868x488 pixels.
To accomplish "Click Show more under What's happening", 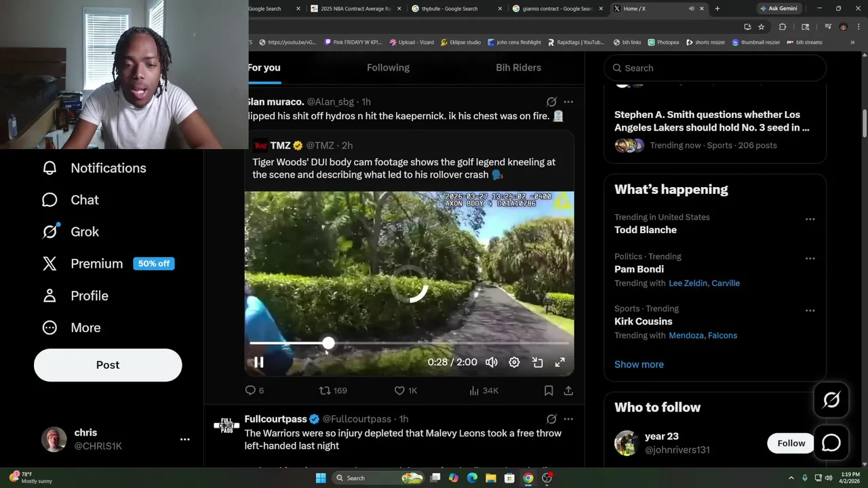I will 639,364.
